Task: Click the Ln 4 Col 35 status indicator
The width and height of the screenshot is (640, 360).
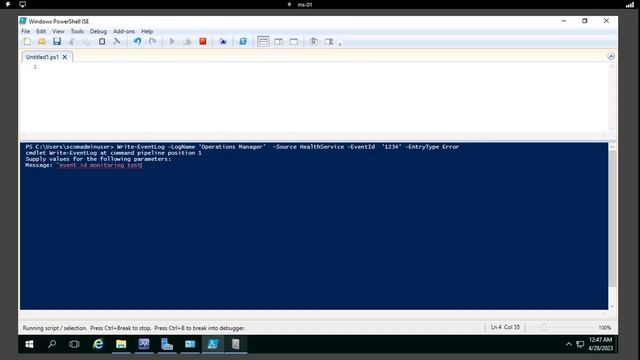Action: [x=505, y=327]
